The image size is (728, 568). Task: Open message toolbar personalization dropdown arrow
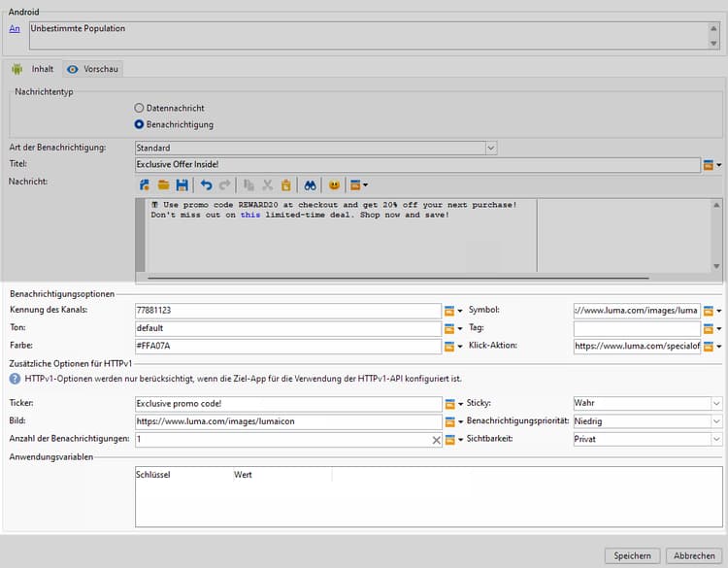point(365,184)
